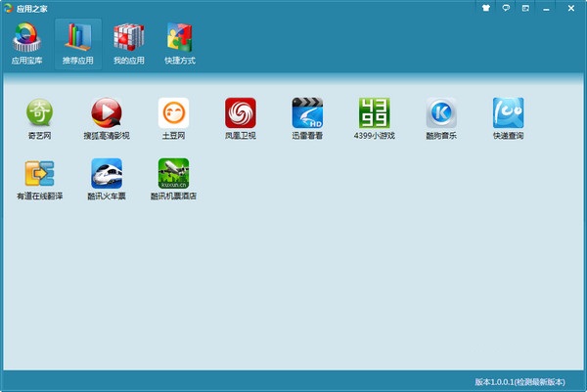Screen dimensions: 587x392
Task: Check for latest version link 检测最新版本
Action: click(539, 382)
